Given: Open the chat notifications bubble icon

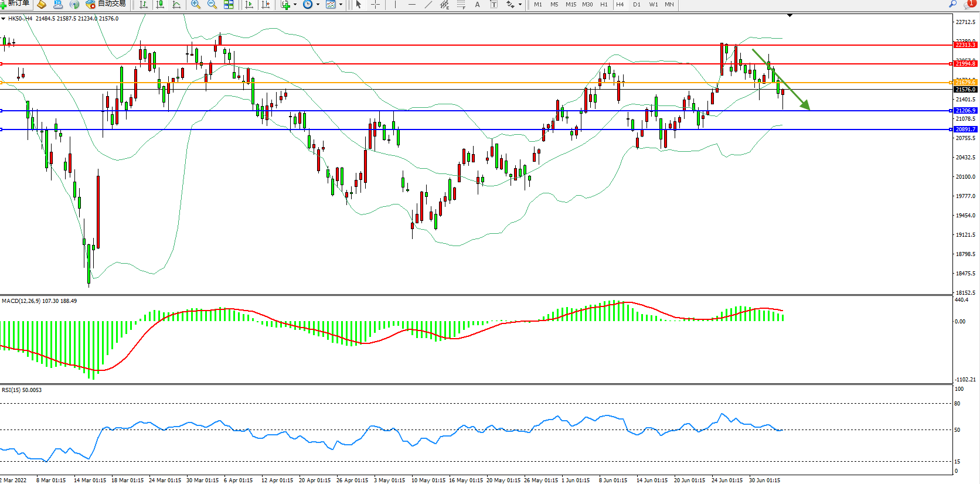Looking at the screenshot, I should [968, 4].
